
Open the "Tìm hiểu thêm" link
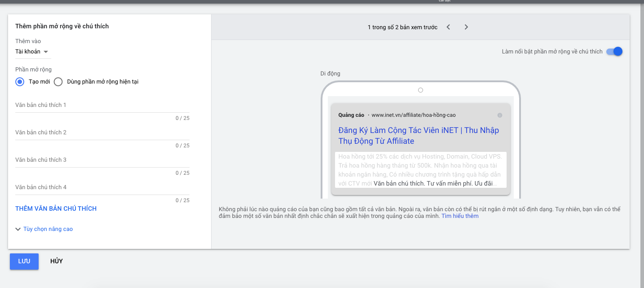pos(460,216)
